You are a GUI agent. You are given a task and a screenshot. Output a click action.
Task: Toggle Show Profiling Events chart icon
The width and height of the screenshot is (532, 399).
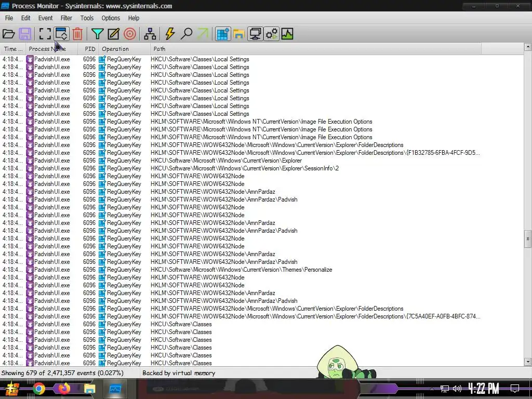[x=287, y=34]
